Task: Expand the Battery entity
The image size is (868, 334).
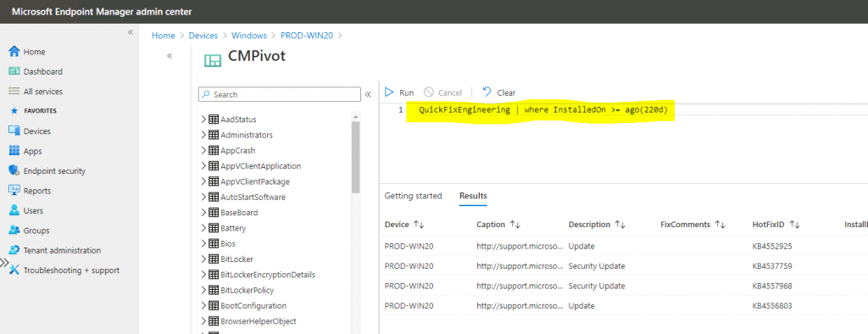Action: pos(203,228)
